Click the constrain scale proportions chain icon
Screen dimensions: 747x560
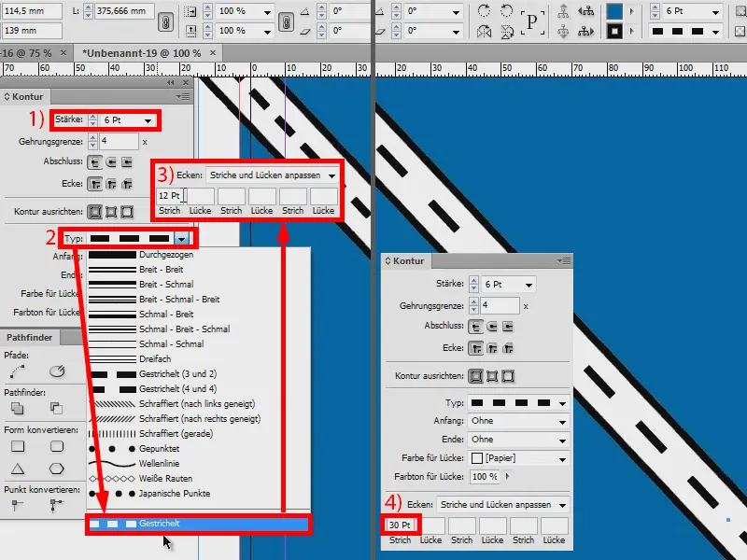pyautogui.click(x=286, y=21)
